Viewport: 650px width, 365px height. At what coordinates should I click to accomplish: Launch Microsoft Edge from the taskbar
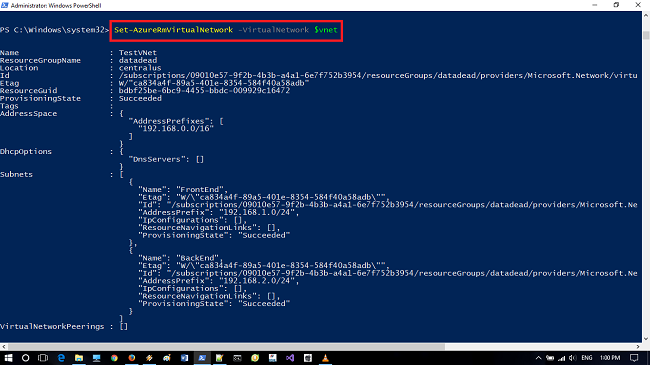tap(61, 358)
